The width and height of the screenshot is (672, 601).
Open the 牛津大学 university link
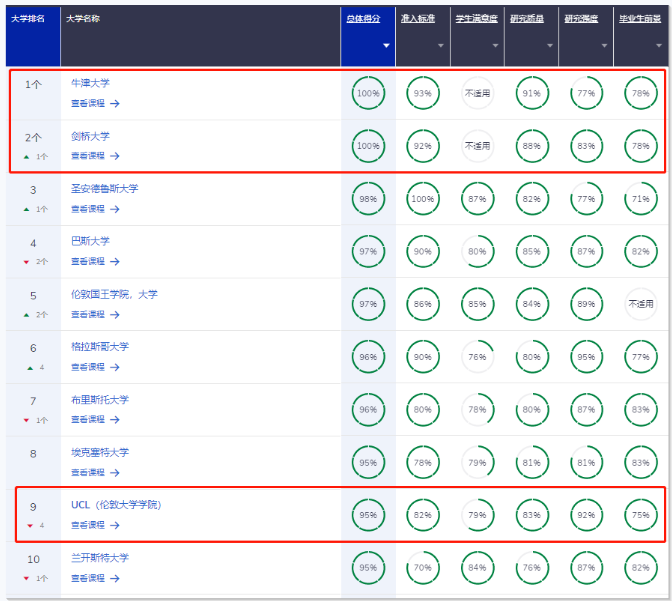90,83
